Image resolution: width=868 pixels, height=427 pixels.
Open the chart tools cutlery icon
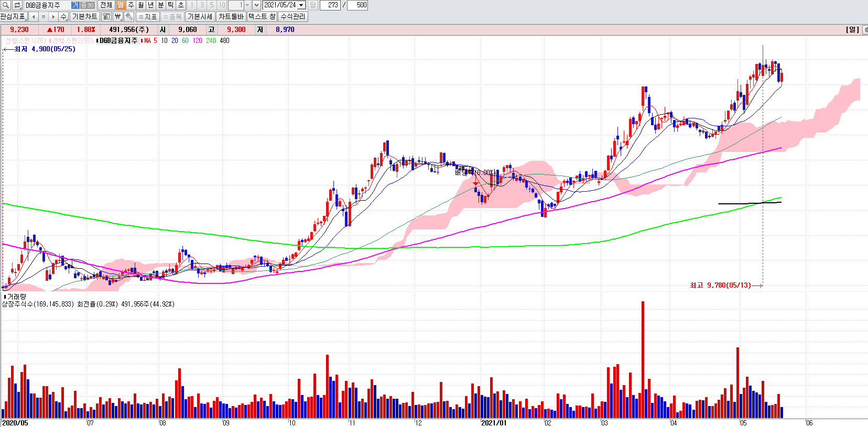pos(106,16)
